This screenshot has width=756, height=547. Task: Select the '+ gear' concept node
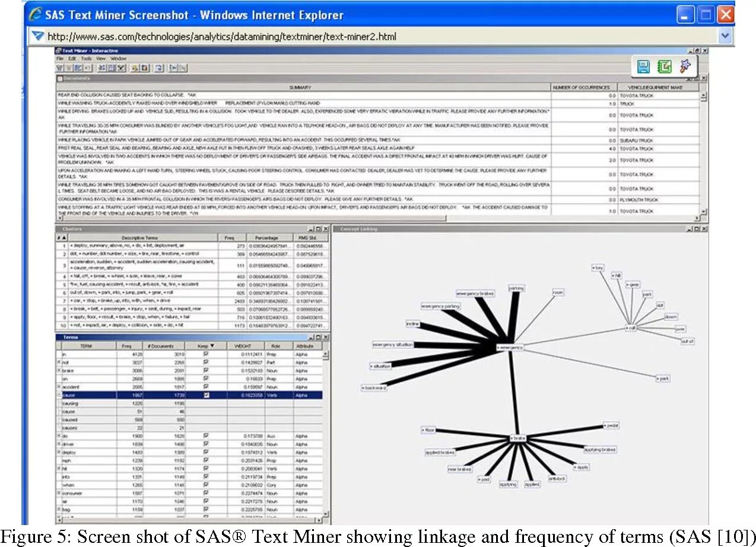tap(633, 284)
